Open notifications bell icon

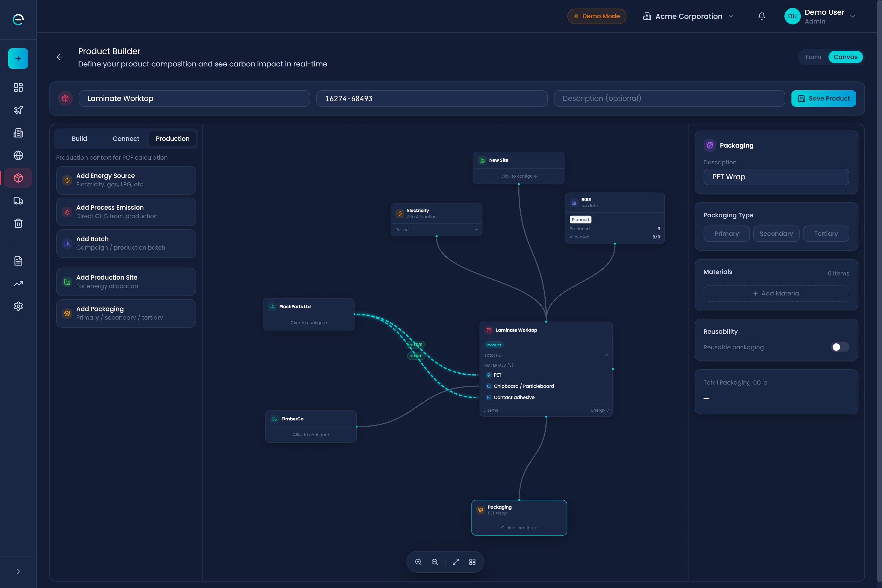coord(761,16)
